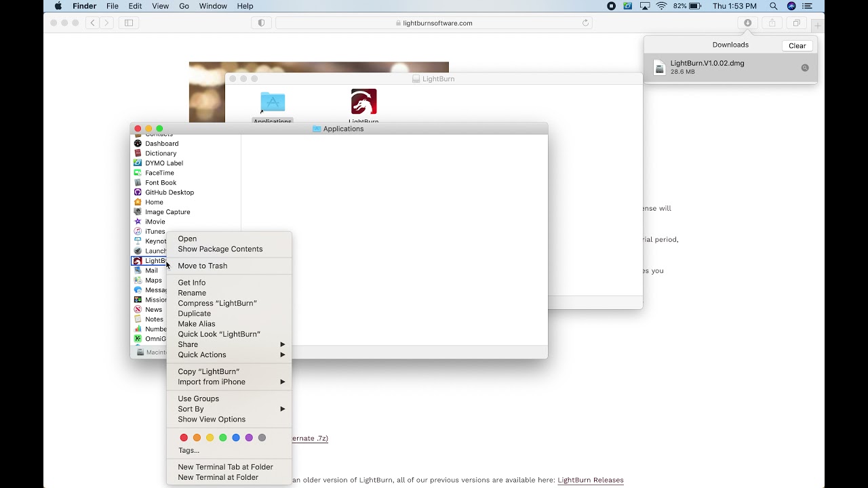
Task: Apply the red tag color
Action: click(184, 438)
